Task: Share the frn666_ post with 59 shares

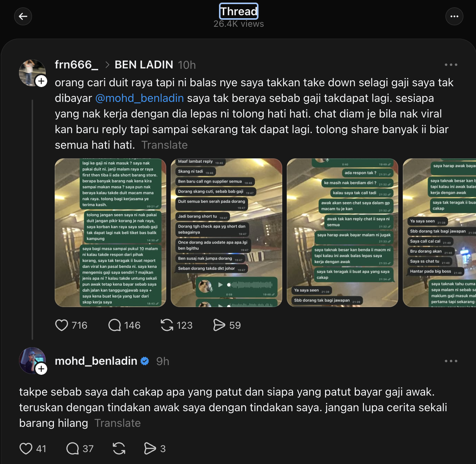Action: click(x=219, y=325)
